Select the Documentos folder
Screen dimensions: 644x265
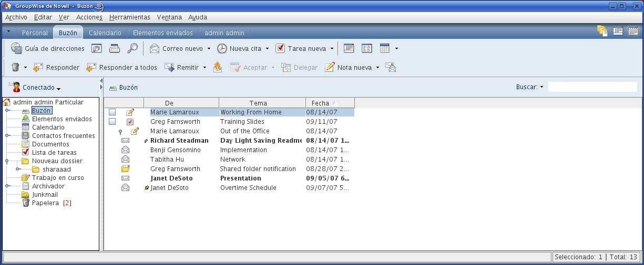[50, 144]
